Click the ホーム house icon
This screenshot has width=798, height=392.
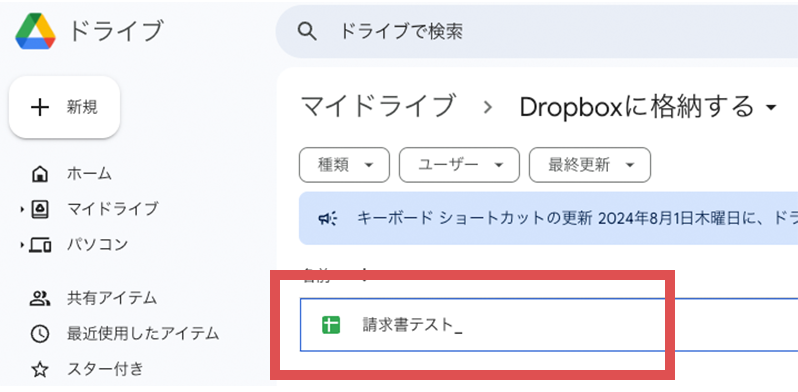point(40,175)
